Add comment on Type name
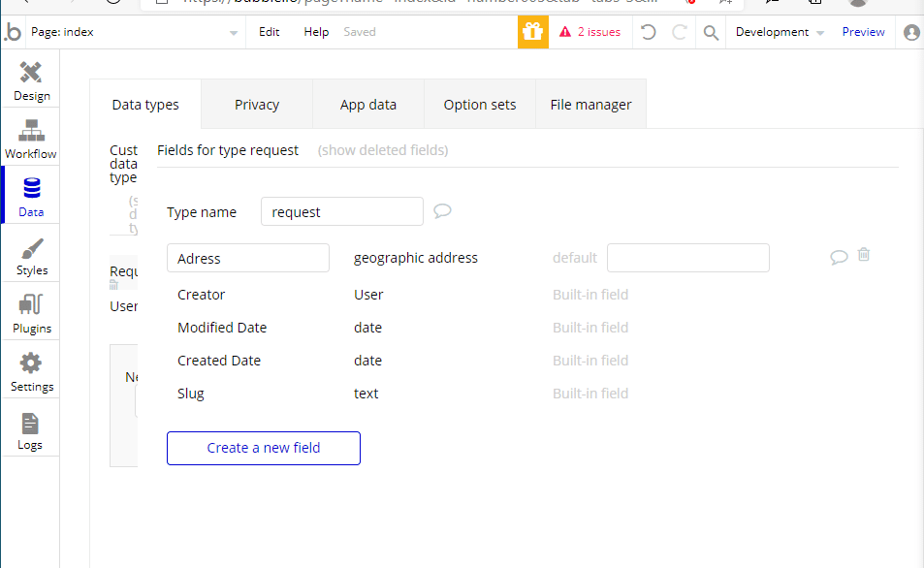 point(442,211)
